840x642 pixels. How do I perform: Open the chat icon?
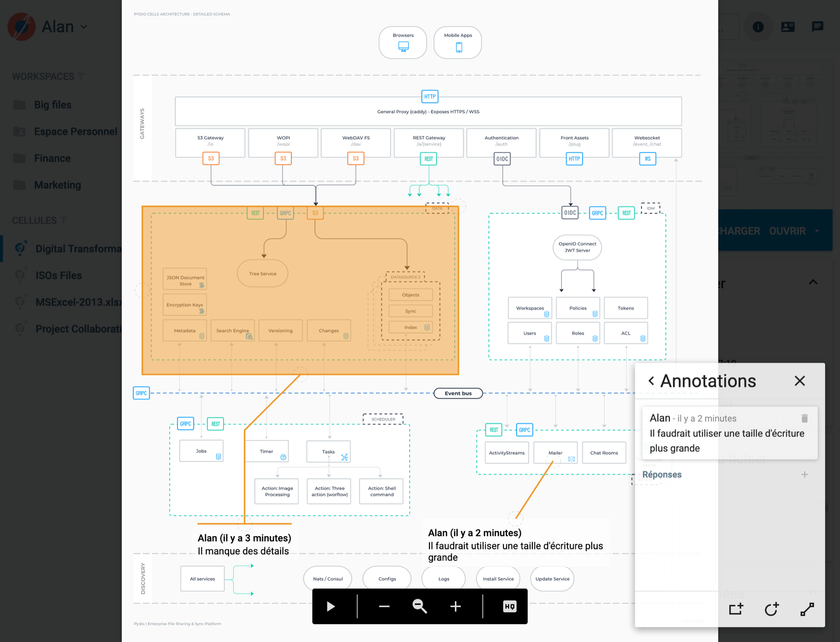(817, 27)
